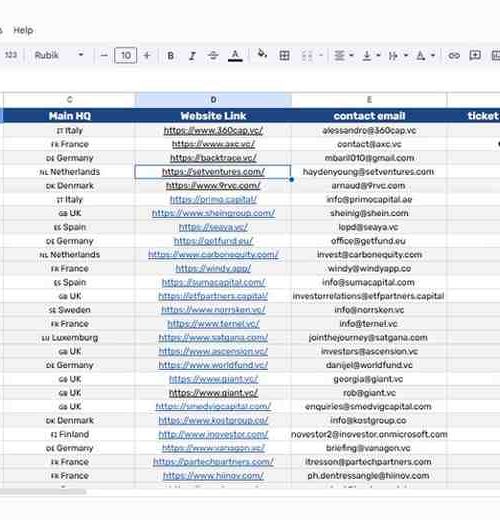The image size is (500, 520).
Task: Select the georgia@giant.vc cell
Action: [x=369, y=379]
